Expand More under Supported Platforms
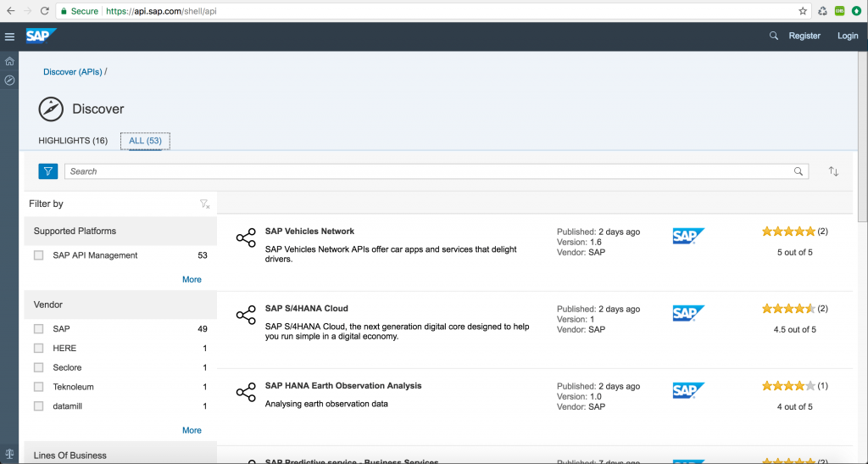This screenshot has width=868, height=464. tap(192, 280)
